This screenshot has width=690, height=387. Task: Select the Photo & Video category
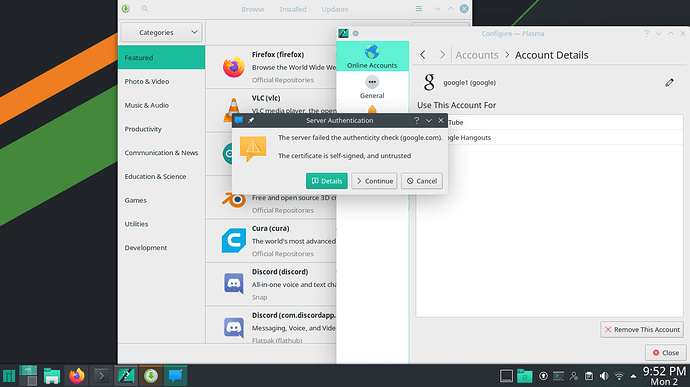coord(161,81)
